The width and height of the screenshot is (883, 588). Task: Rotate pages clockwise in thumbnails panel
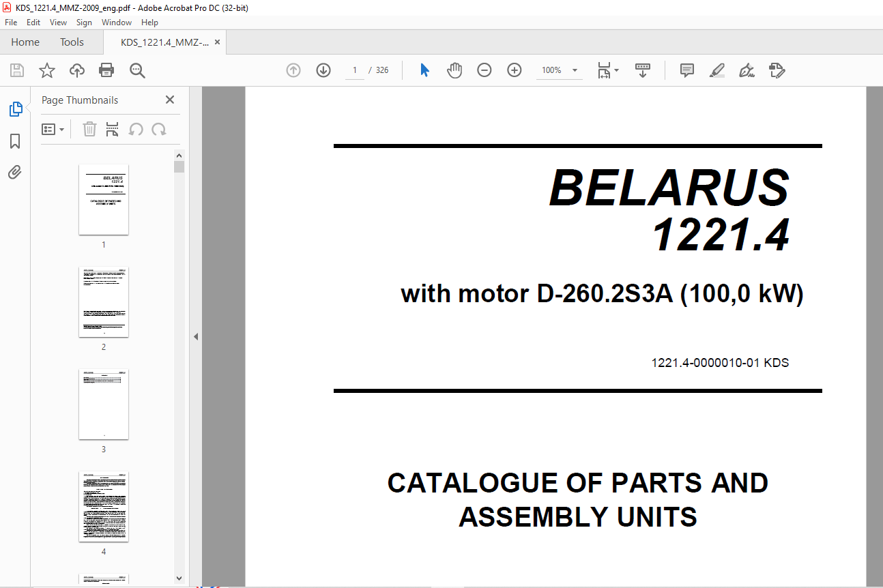point(159,129)
